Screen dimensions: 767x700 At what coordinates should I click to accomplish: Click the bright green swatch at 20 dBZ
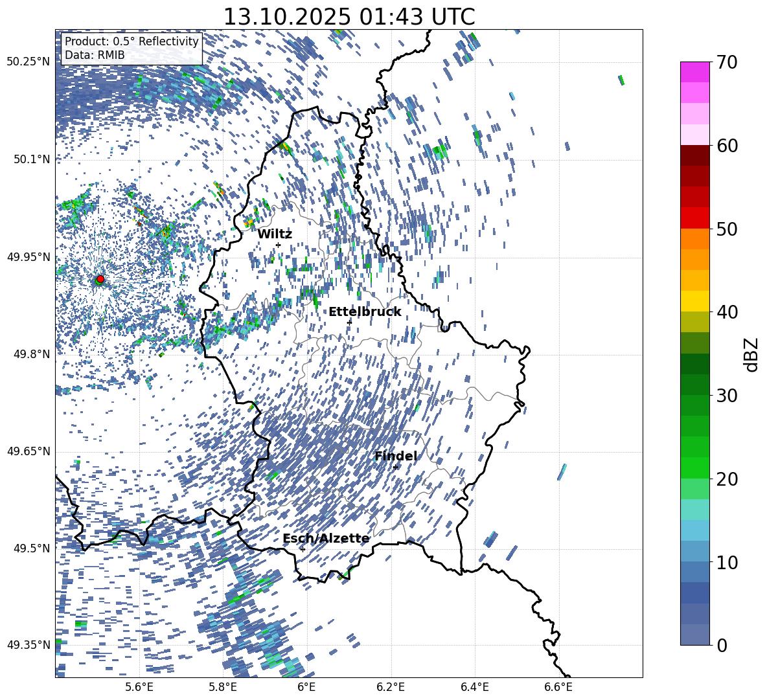[x=695, y=468]
